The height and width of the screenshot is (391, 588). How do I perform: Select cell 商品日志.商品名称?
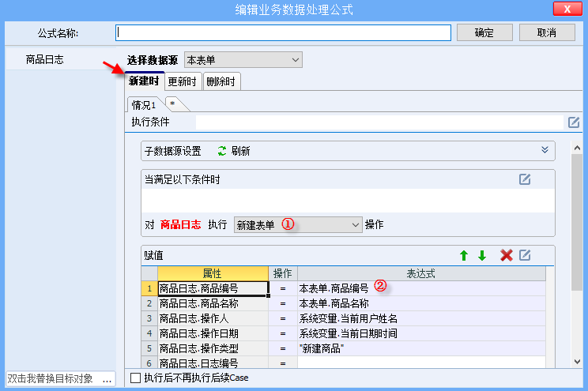(213, 303)
